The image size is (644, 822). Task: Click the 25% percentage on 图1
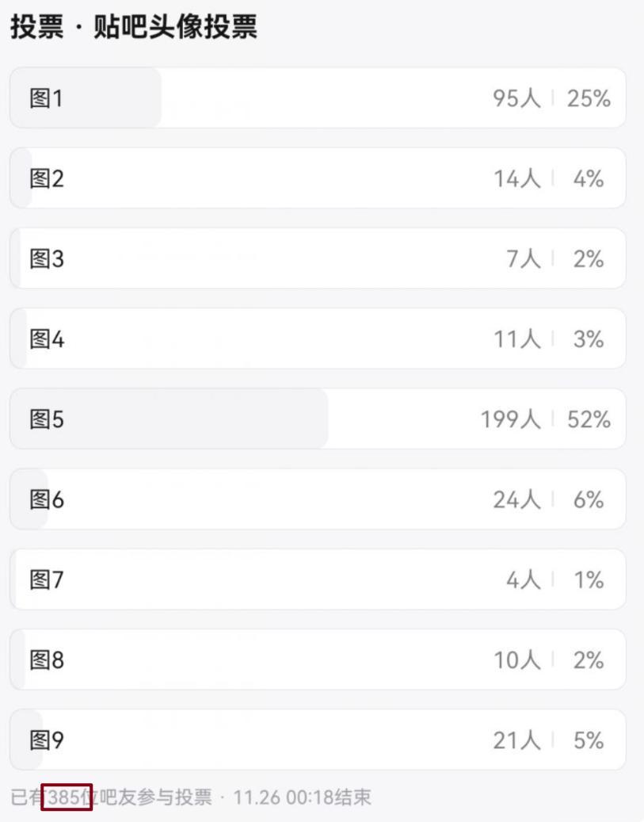tap(589, 98)
